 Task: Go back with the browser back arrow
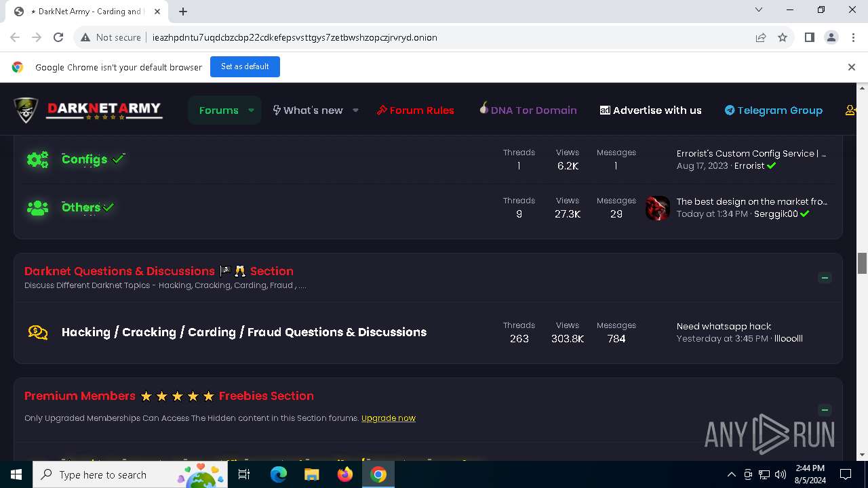tap(15, 37)
